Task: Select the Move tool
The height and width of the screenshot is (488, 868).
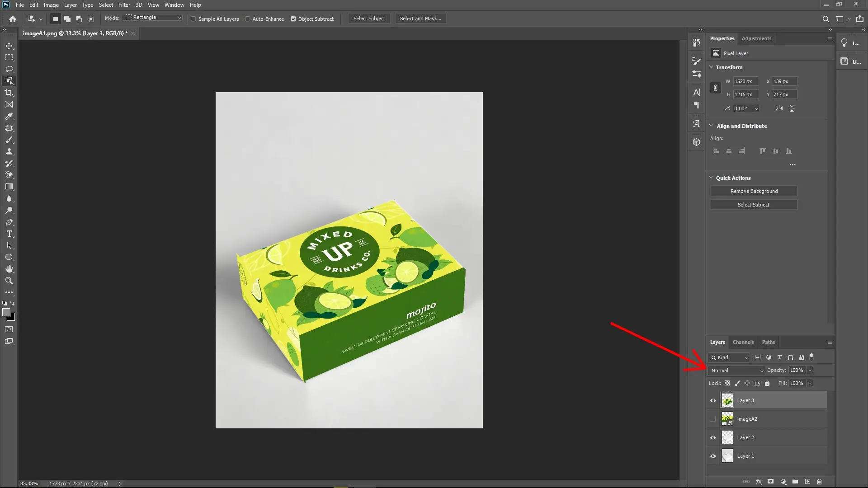Action: [x=9, y=46]
